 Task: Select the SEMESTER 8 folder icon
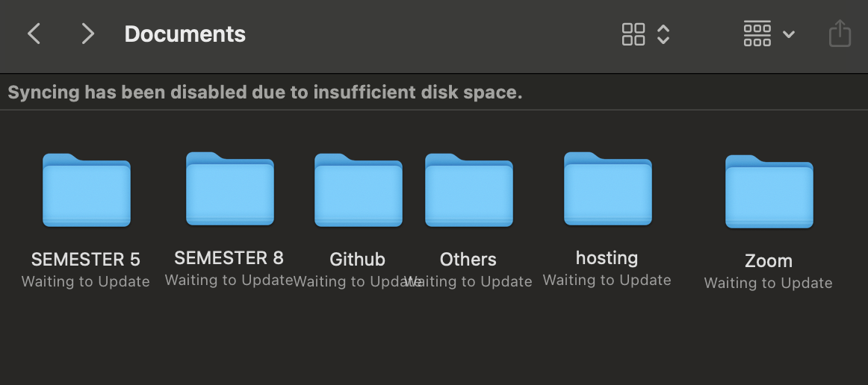coord(230,189)
